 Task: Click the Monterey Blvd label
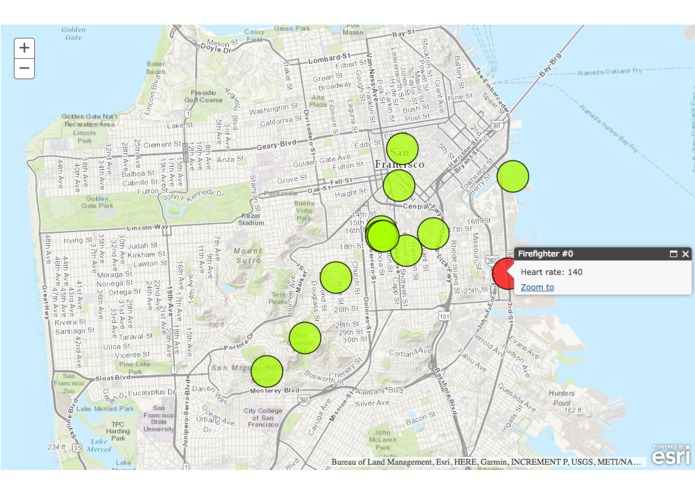pyautogui.click(x=275, y=391)
